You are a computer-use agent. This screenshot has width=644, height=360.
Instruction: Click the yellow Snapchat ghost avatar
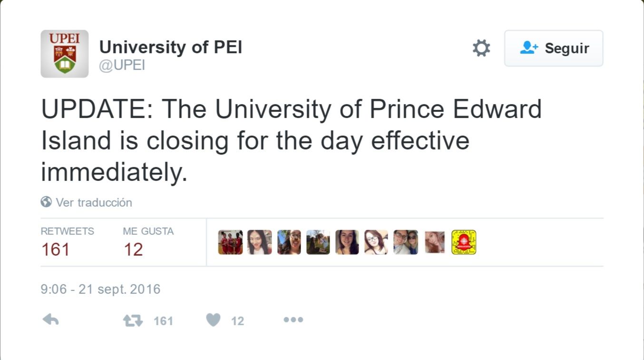(x=464, y=242)
